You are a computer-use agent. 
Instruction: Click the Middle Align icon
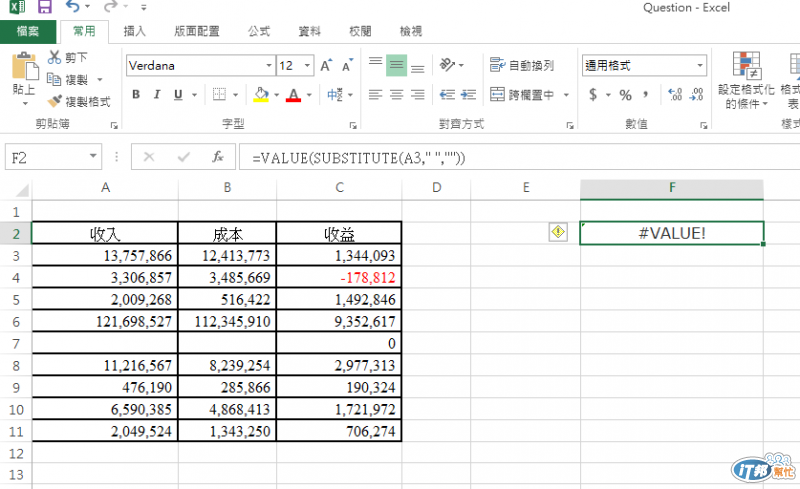click(396, 65)
